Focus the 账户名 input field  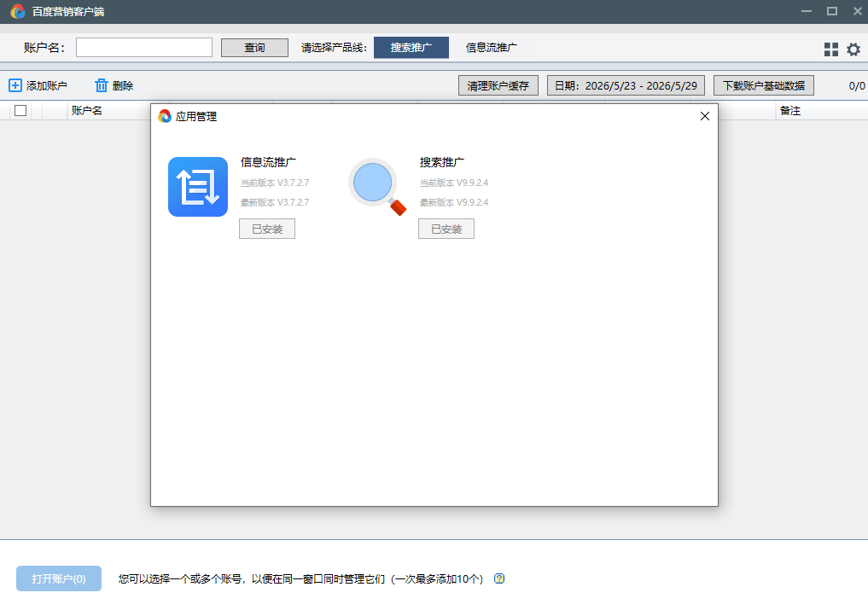pos(144,48)
